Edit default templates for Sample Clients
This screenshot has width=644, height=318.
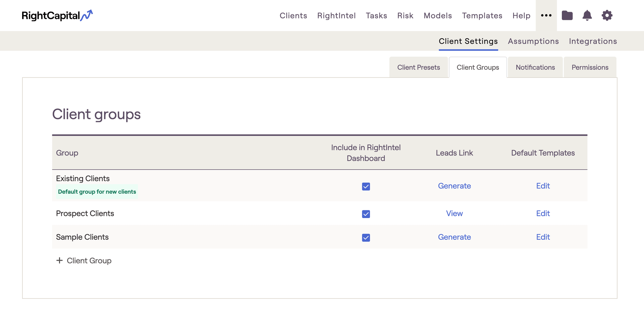tap(543, 237)
